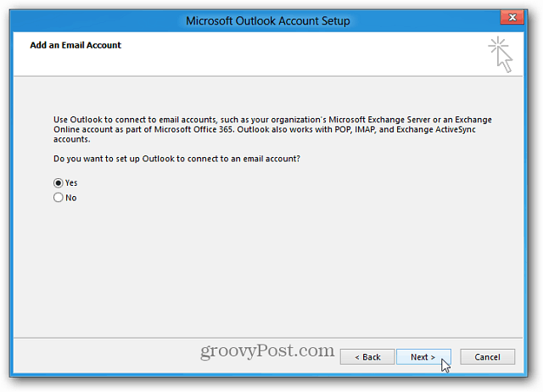Click the word 'accounts.' ending the description

(x=71, y=139)
